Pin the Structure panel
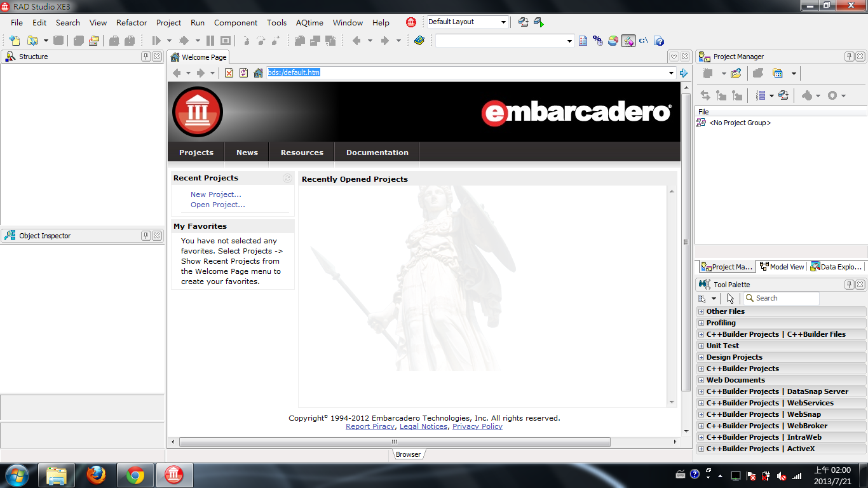868x488 pixels. coord(146,57)
